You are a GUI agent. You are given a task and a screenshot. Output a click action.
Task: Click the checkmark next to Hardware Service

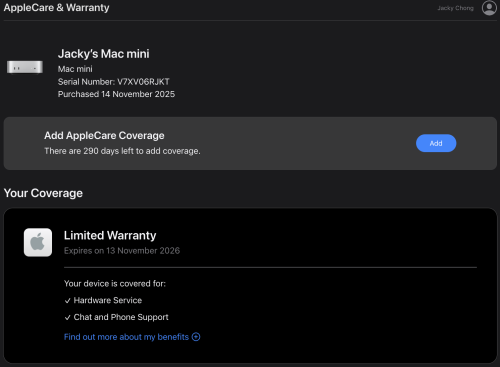pos(67,301)
